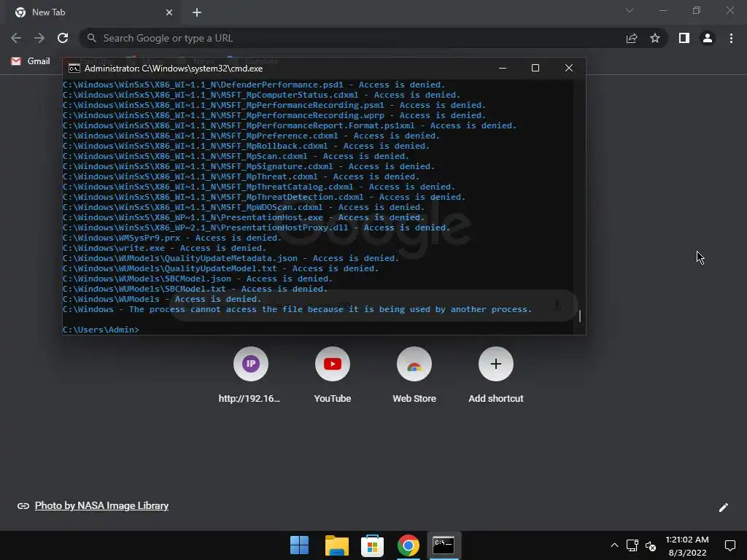This screenshot has height=560, width=747.
Task: Open the http://192.16... shortcut
Action: 251,376
